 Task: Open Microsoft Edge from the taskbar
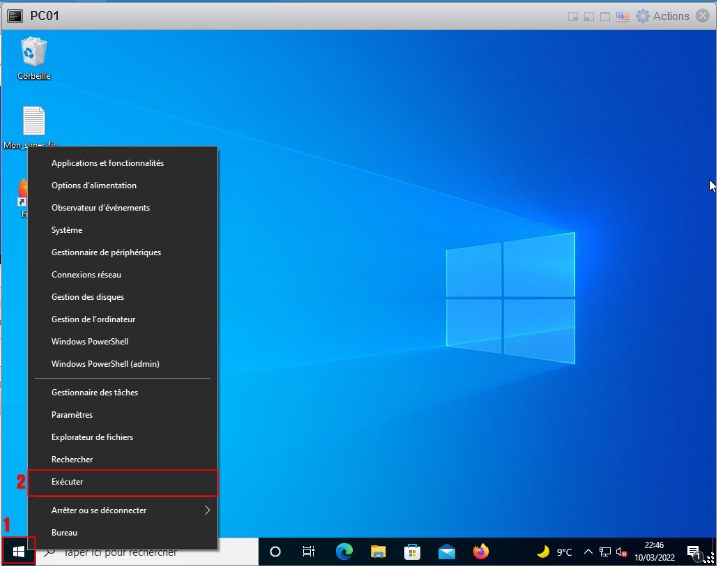tap(344, 551)
